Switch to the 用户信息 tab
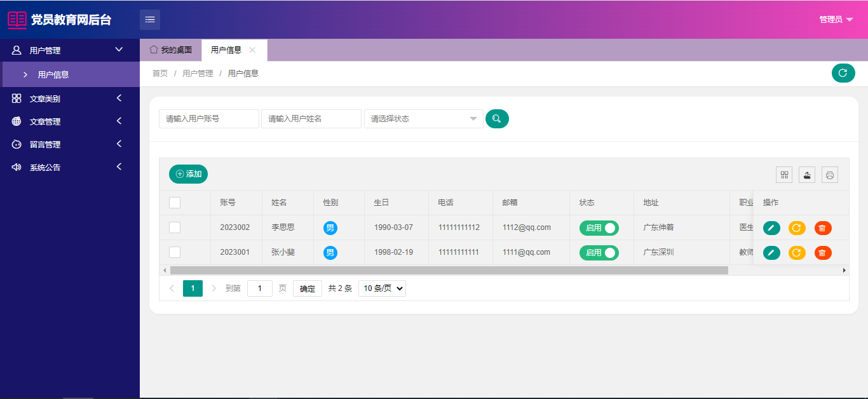The width and height of the screenshot is (868, 399). tap(234, 50)
